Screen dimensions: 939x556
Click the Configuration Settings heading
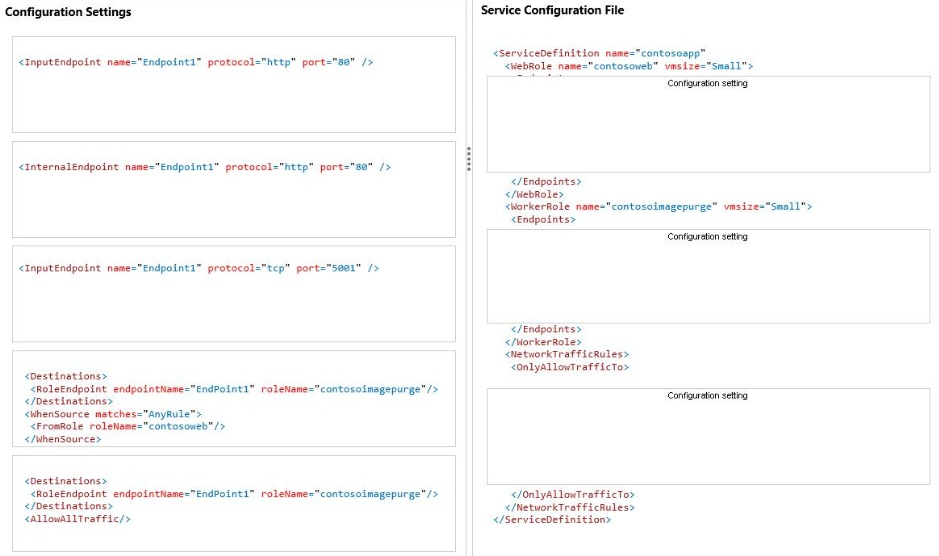click(x=68, y=12)
